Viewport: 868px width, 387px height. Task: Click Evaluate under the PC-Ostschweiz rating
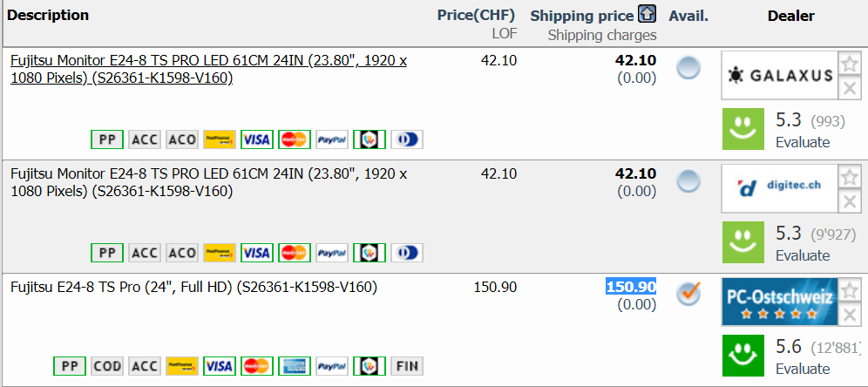[803, 369]
